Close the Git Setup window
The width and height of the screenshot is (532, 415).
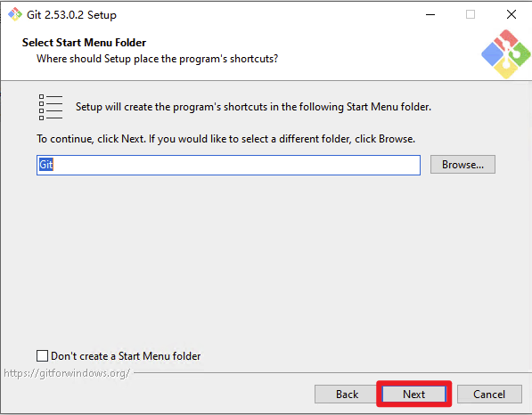[x=511, y=14]
